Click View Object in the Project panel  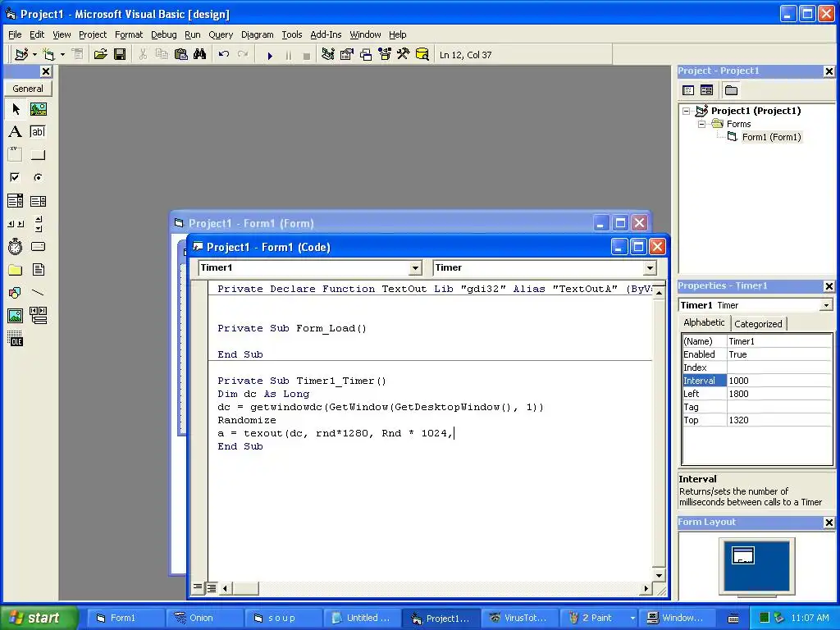(x=706, y=90)
